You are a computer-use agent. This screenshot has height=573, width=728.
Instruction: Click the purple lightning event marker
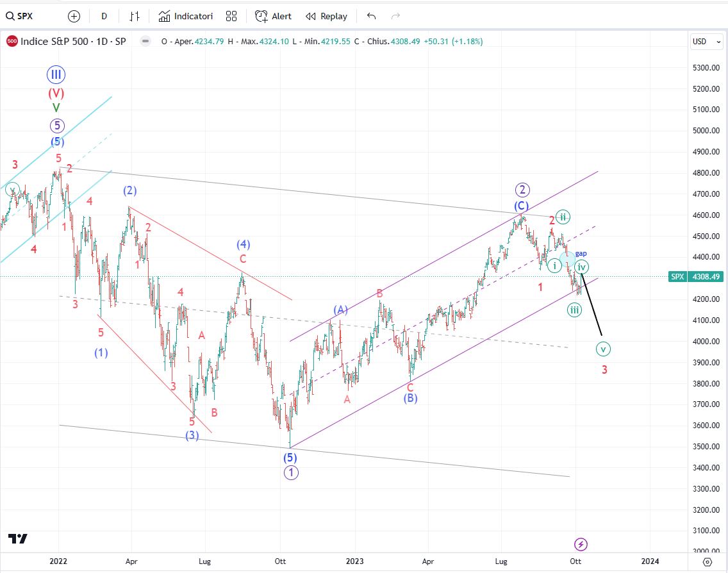581,544
